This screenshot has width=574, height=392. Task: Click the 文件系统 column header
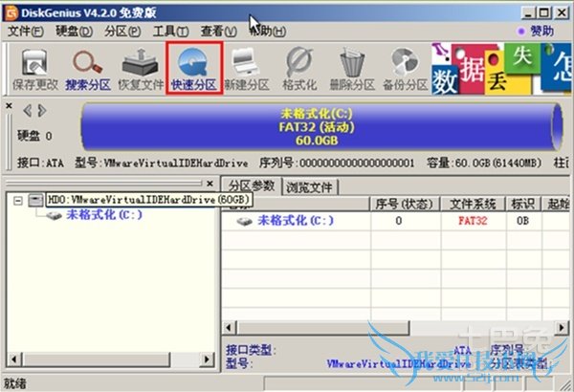[x=473, y=204]
